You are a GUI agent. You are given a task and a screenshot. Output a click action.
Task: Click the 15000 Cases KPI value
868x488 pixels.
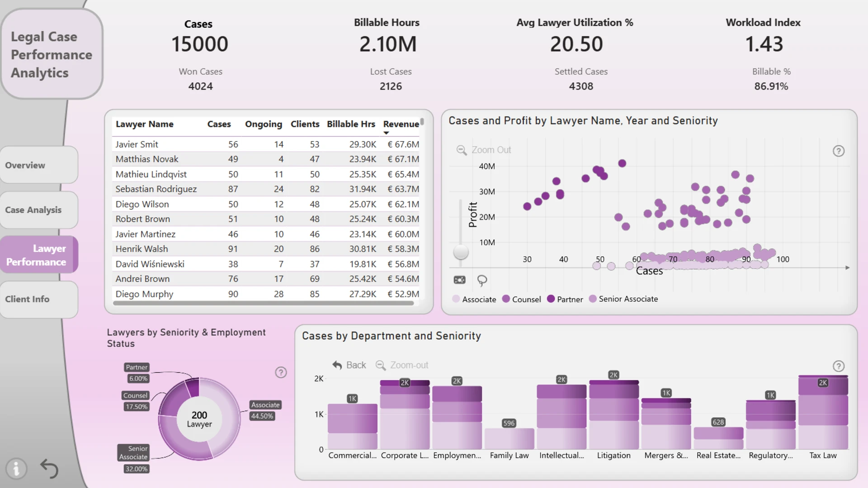[x=199, y=44]
